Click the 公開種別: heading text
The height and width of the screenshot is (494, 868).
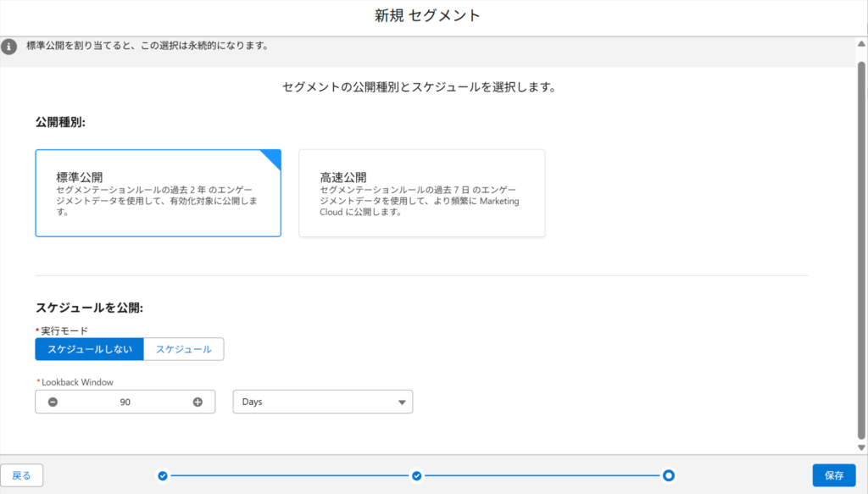pyautogui.click(x=60, y=122)
